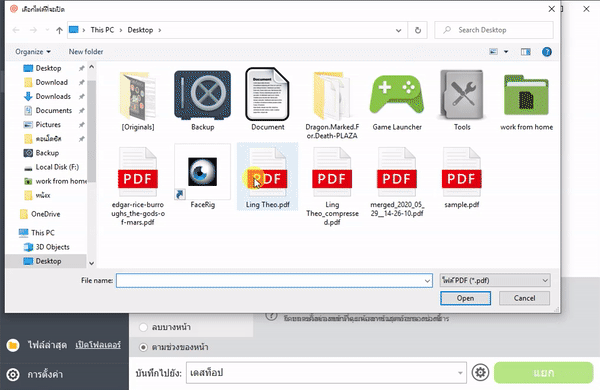
Task: Click the เปิดโฟลเดอร์ open folder link
Action: click(x=98, y=345)
